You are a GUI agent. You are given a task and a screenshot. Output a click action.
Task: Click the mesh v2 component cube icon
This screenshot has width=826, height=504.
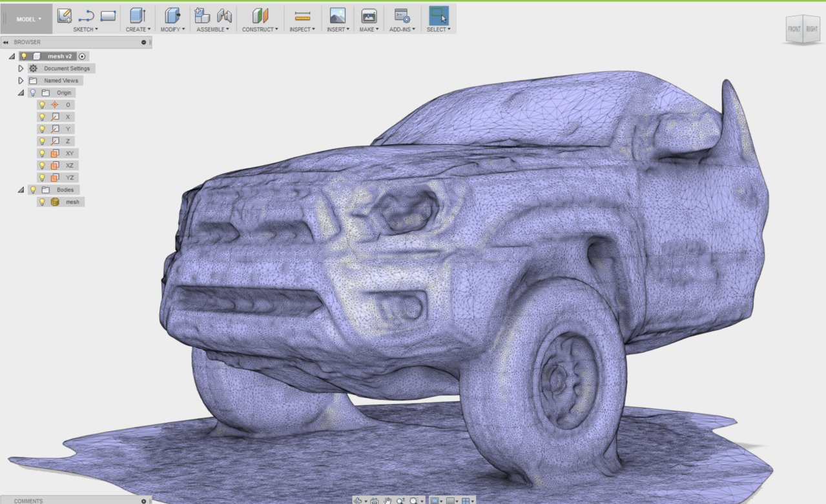pos(37,56)
